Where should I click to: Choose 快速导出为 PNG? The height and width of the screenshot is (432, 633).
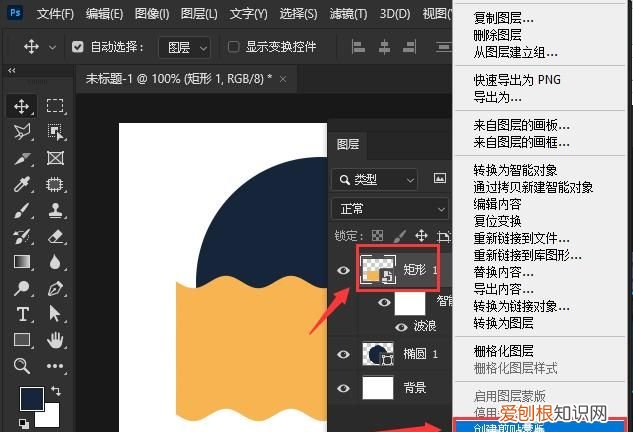coord(517,80)
